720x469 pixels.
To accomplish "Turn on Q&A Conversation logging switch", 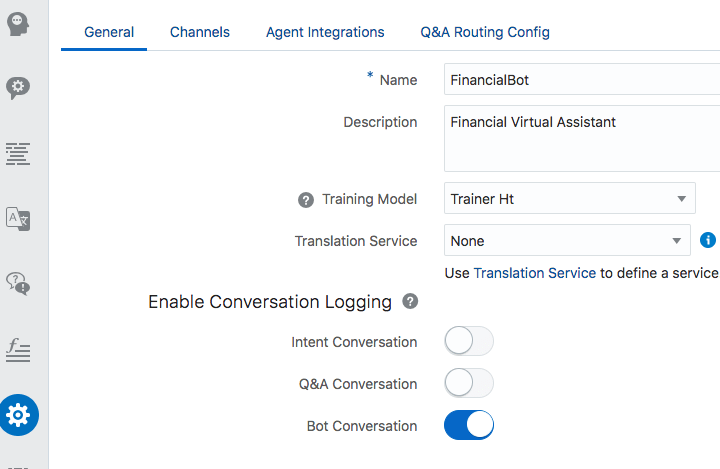I will [469, 384].
